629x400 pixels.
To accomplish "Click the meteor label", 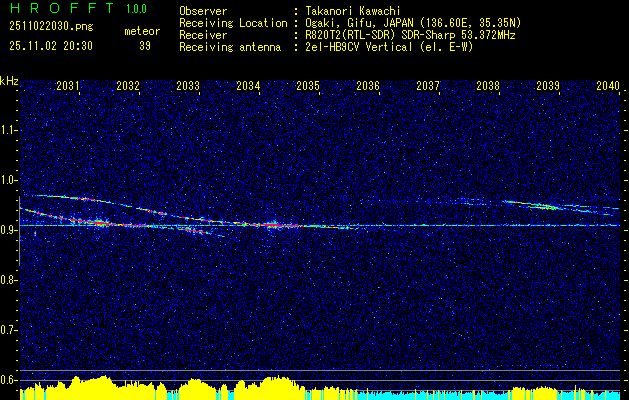I will click(142, 31).
